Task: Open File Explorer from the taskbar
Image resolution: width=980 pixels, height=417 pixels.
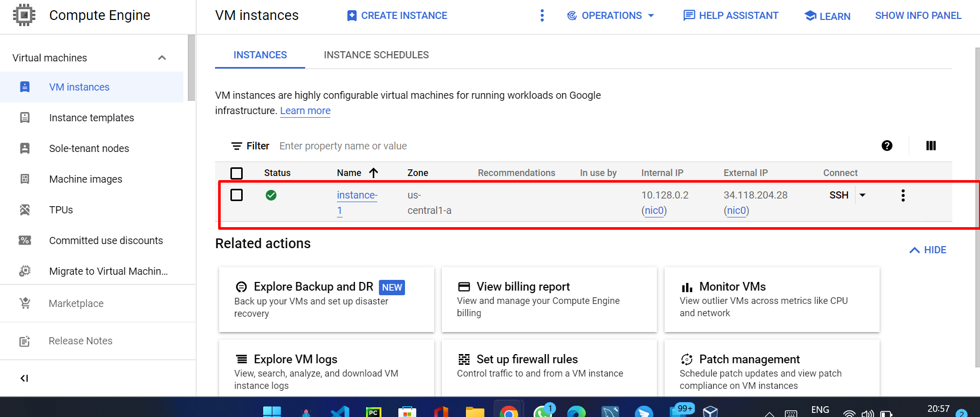Action: pyautogui.click(x=475, y=412)
